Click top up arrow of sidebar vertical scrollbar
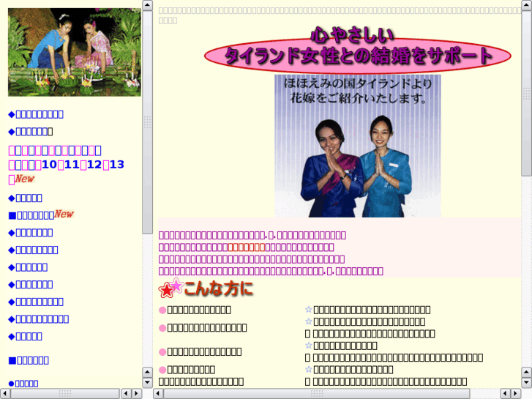Screen dimensions: 532x399 point(147,4)
